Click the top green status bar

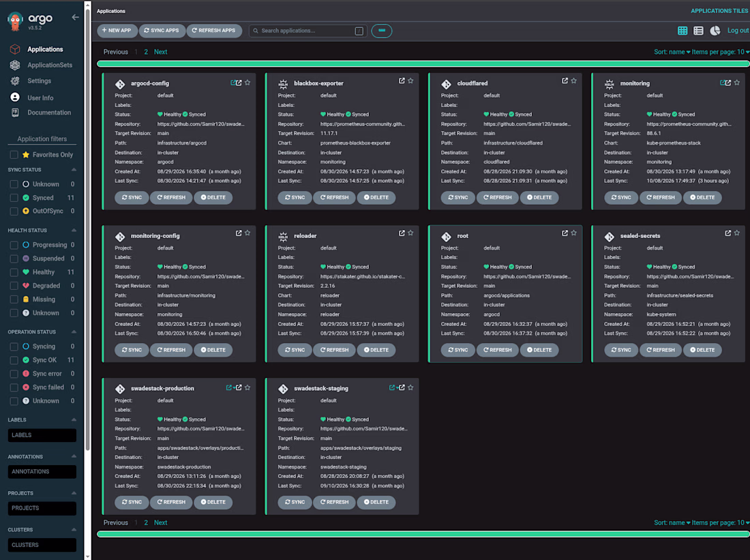pyautogui.click(x=423, y=63)
